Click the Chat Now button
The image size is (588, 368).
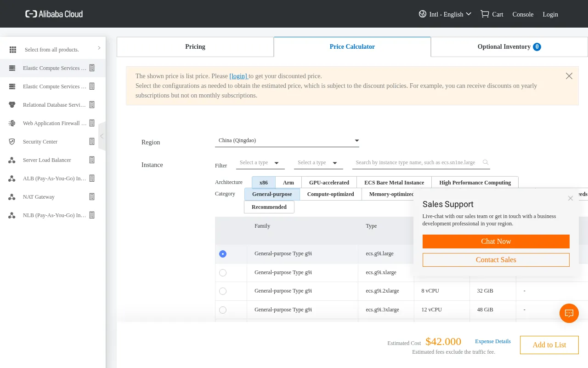point(496,241)
